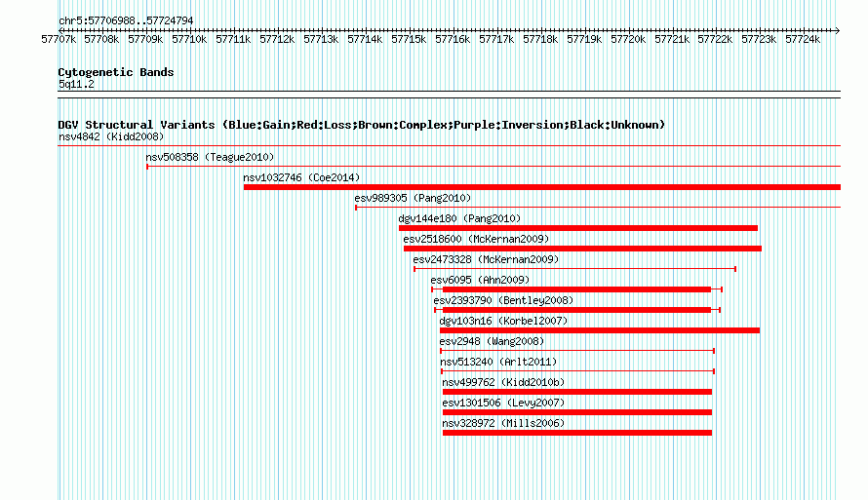Click the thin red line of nsv4842
Image resolution: width=868 pixels, height=500 pixels.
(x=449, y=146)
